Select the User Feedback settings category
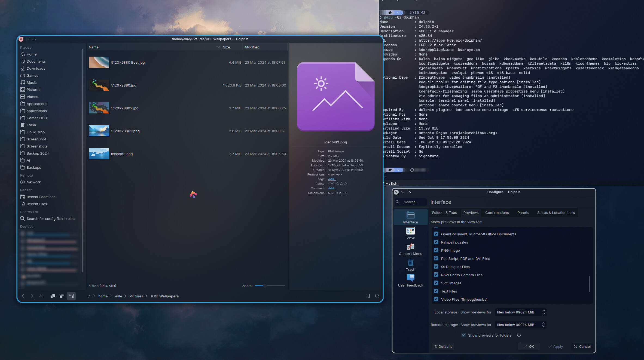The width and height of the screenshot is (644, 360). click(x=410, y=281)
